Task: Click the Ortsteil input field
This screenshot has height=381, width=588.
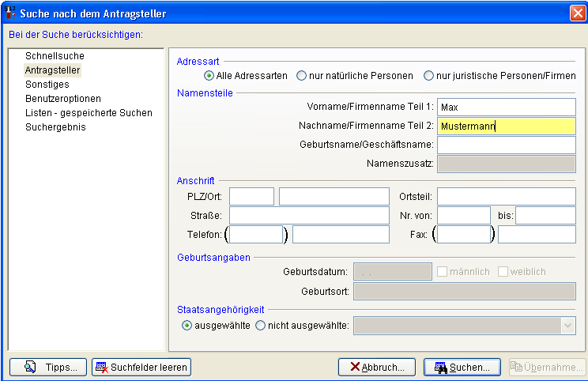Action: 506,196
